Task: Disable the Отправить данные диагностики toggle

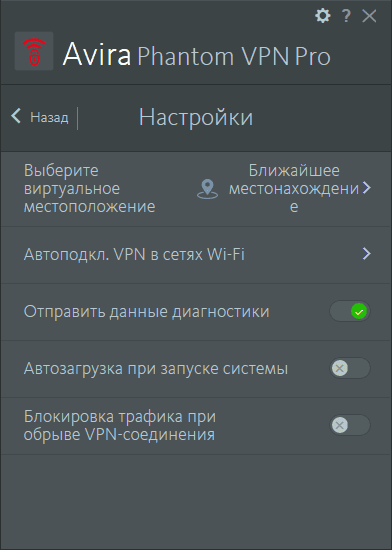Action: coord(350,311)
